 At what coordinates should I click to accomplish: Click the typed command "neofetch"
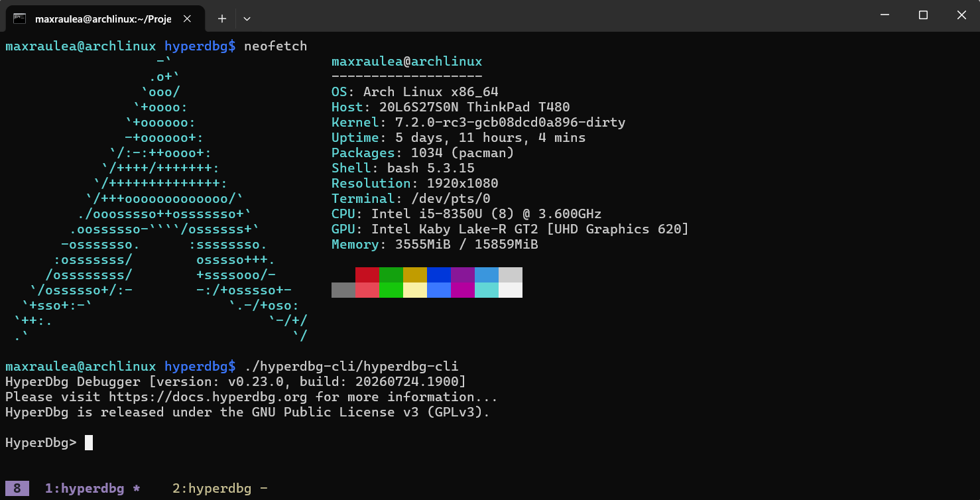click(x=276, y=46)
